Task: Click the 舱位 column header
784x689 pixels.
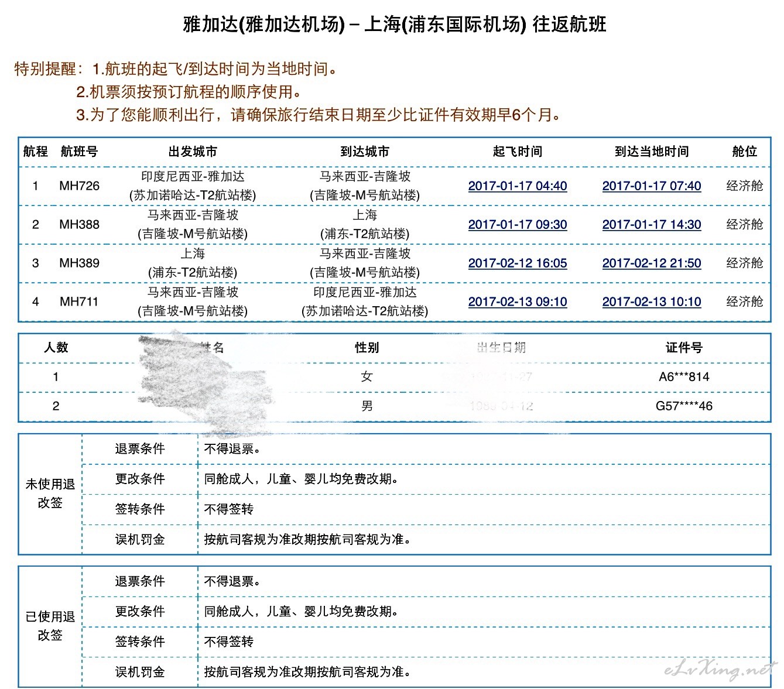Action: click(745, 152)
